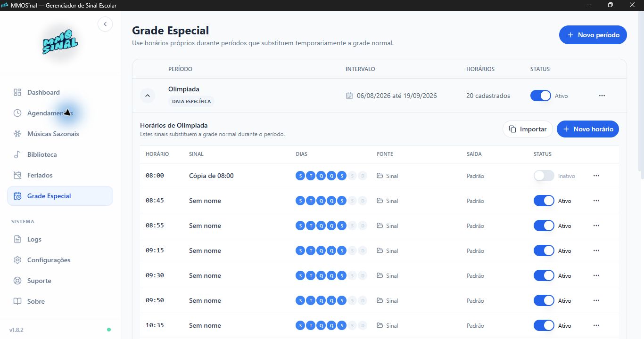Click the Músicas Sazonais snowflake icon
The image size is (644, 339).
pyautogui.click(x=17, y=134)
